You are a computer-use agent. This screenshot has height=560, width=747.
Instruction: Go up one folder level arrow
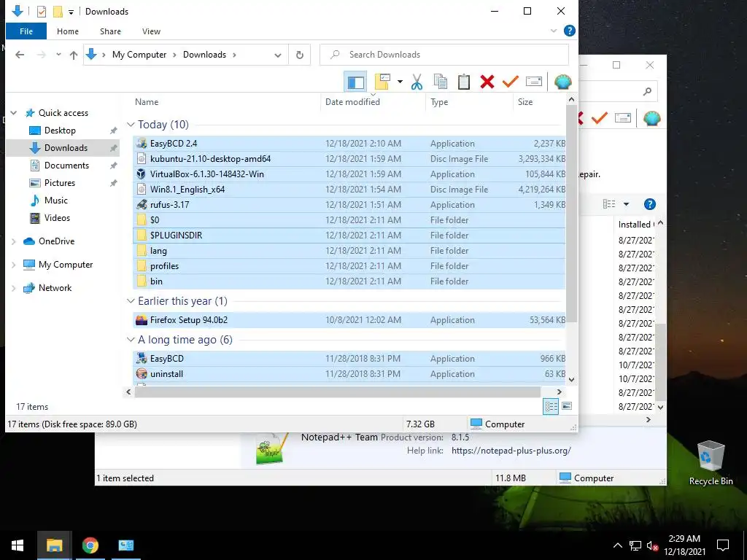coord(74,55)
